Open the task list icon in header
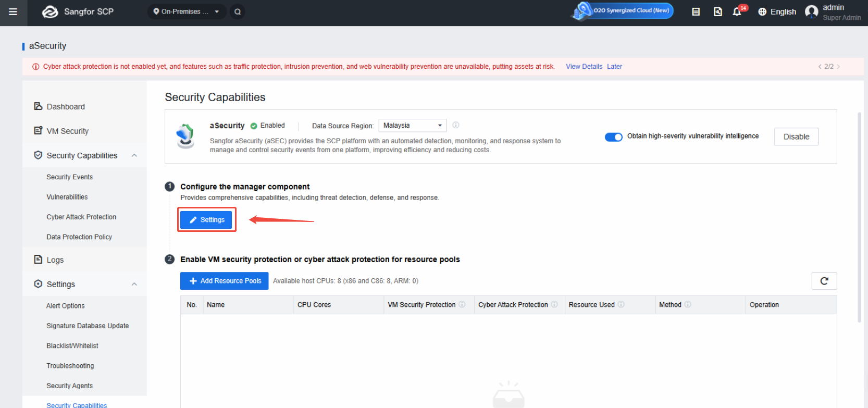Viewport: 868px width, 408px height. pos(696,11)
